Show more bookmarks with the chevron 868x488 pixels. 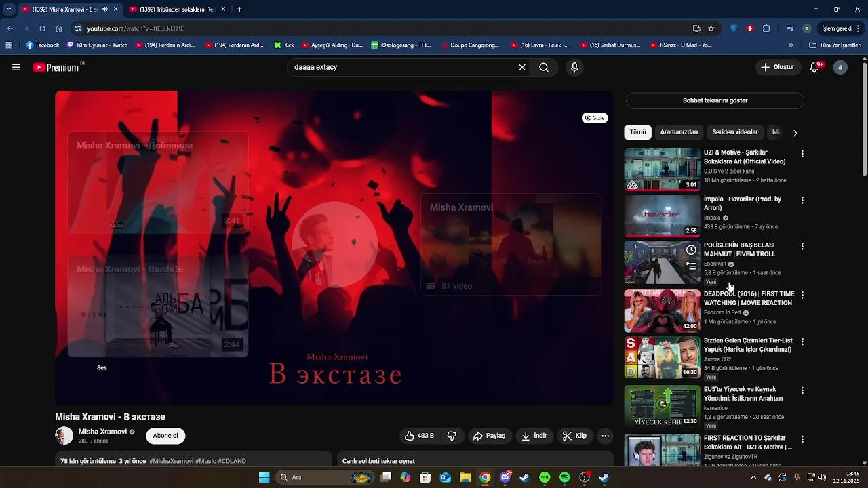791,45
